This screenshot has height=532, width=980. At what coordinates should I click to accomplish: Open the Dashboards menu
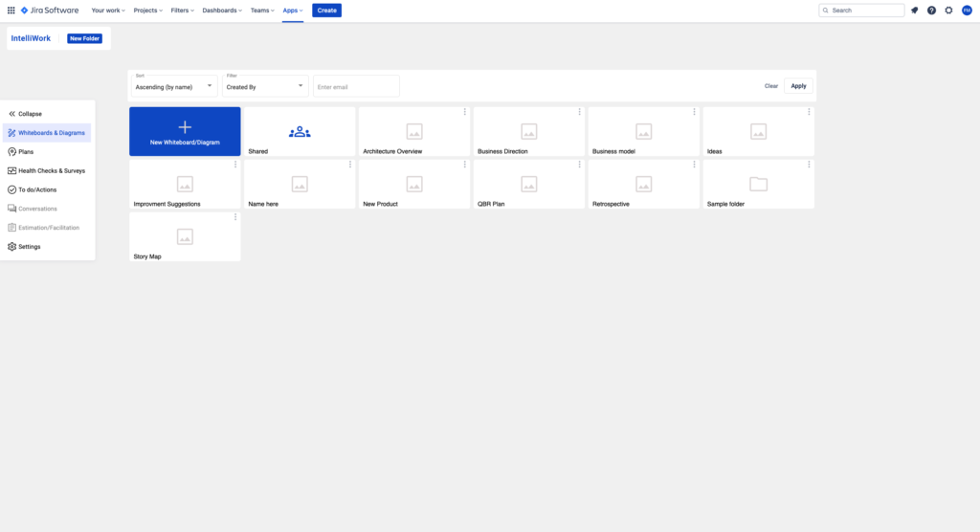coord(221,11)
